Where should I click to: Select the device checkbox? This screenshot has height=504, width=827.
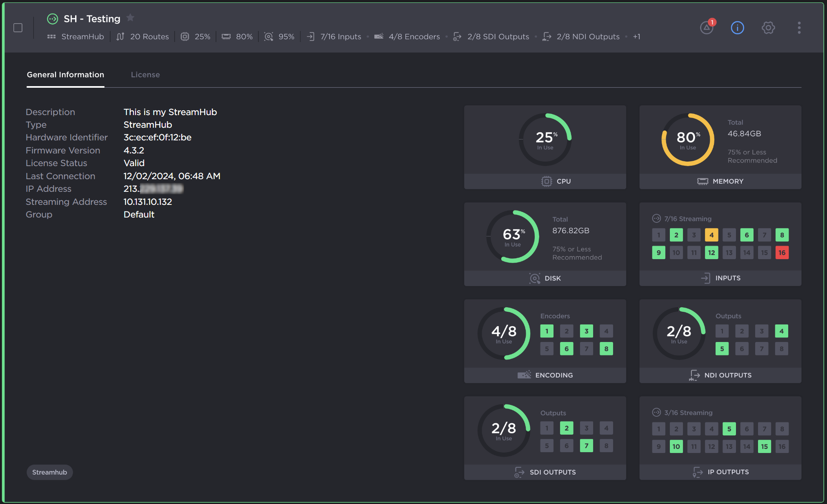click(x=18, y=27)
